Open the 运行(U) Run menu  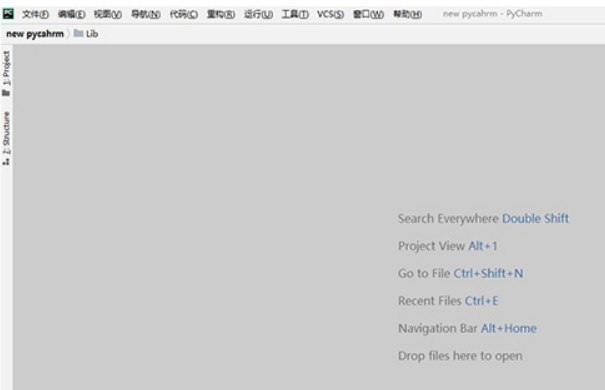[x=258, y=14]
